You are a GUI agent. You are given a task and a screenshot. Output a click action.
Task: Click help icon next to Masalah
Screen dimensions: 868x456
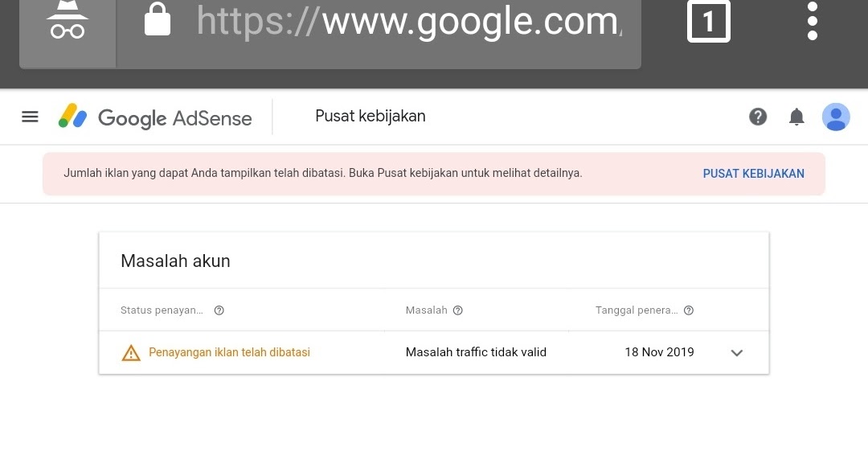[x=458, y=310]
